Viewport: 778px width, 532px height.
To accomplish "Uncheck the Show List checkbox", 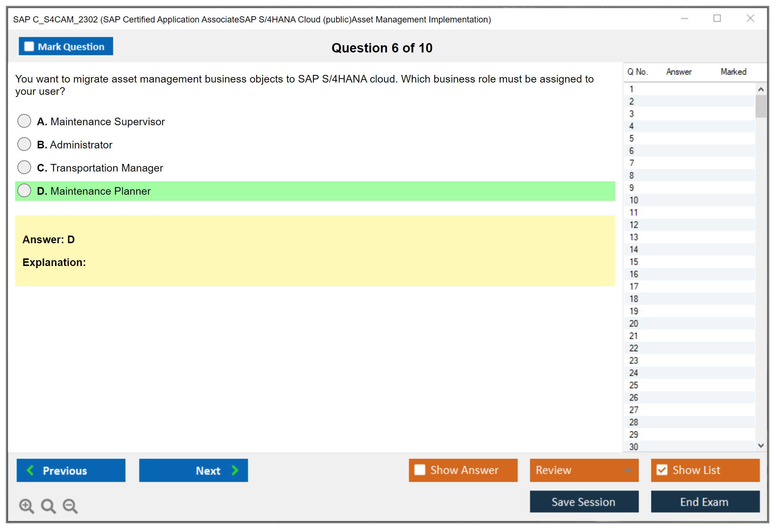I will [x=662, y=470].
